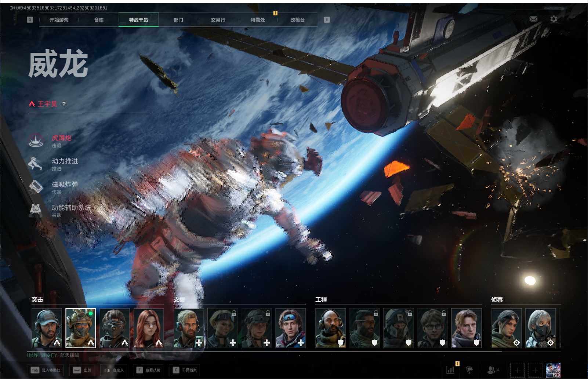Select the 动力推进 skill icon
This screenshot has height=379, width=588.
[36, 164]
